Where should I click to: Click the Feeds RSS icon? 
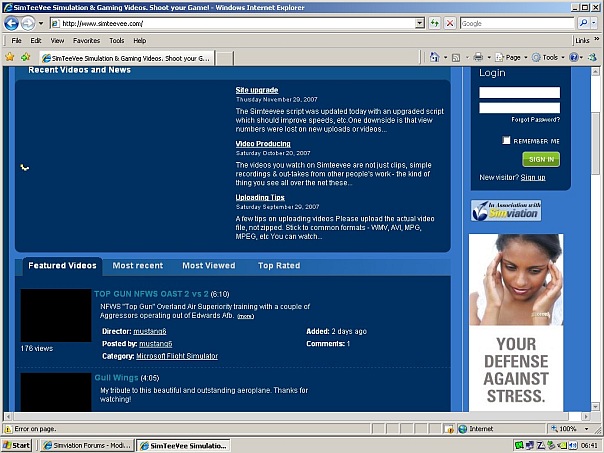tap(456, 58)
